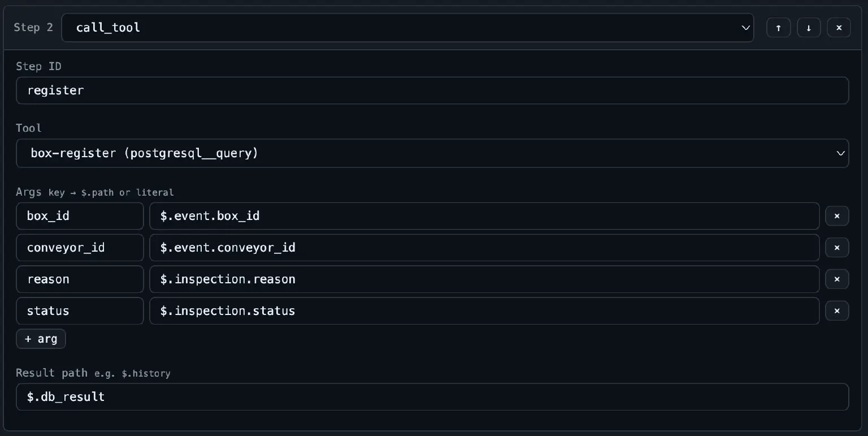Move Step 2 down with arrow icon
The width and height of the screenshot is (868, 436).
(x=809, y=28)
